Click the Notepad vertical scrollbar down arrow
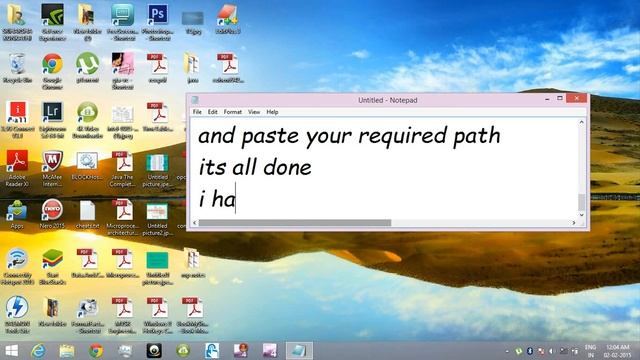This screenshot has width=640, height=360. coord(582,215)
